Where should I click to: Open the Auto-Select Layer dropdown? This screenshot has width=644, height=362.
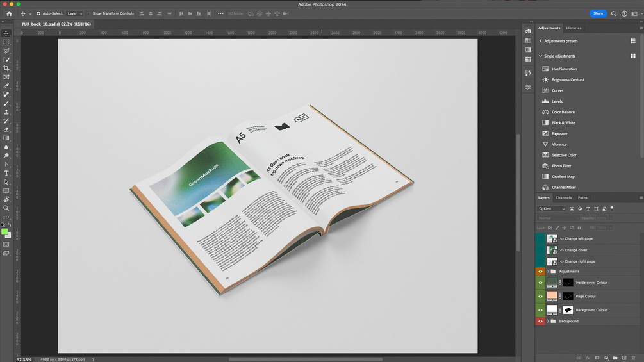(74, 13)
